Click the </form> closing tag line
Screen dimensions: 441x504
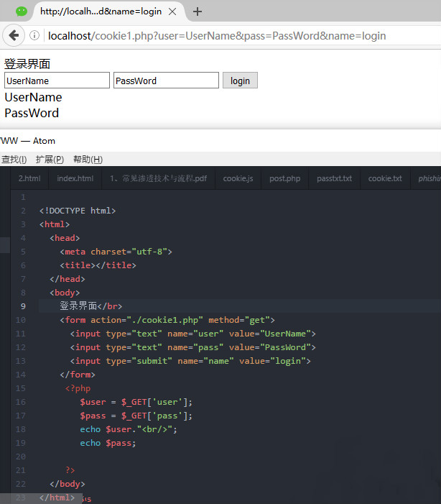click(78, 375)
